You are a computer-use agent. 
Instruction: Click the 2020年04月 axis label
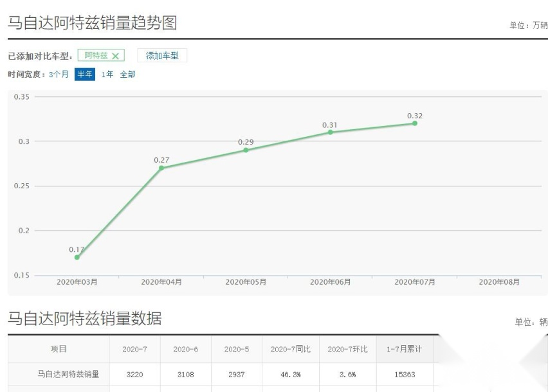coord(161,282)
